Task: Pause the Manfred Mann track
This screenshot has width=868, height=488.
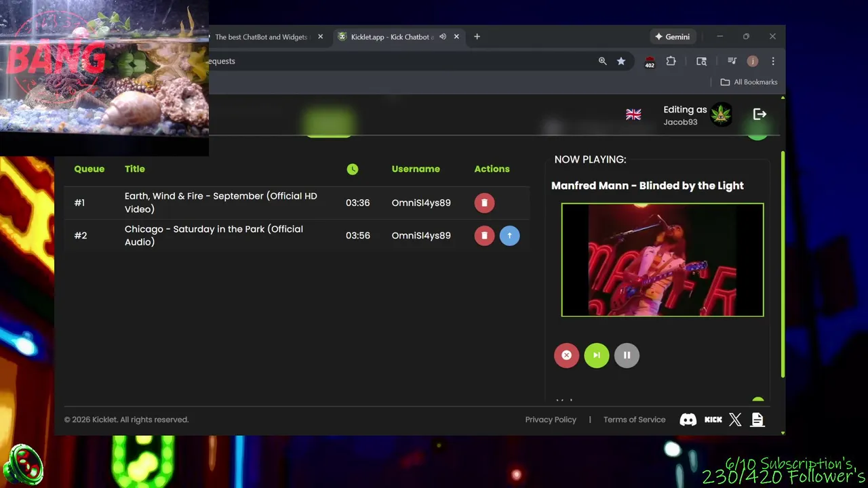Action: (x=627, y=355)
